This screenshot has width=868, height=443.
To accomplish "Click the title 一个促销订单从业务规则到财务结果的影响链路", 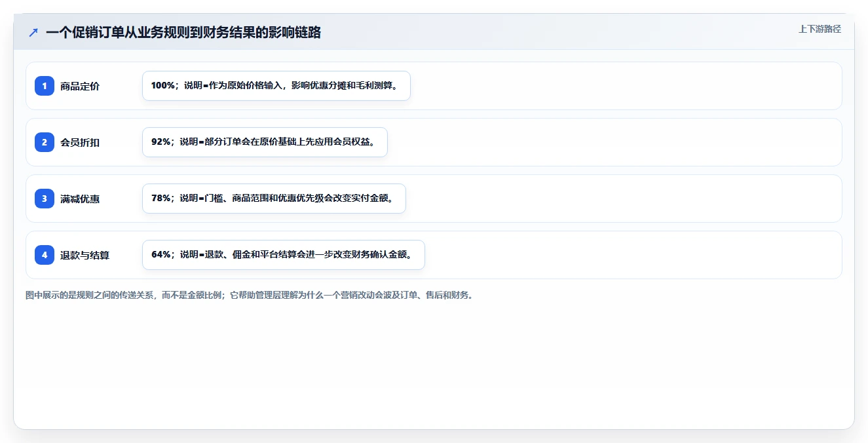I will click(x=183, y=32).
